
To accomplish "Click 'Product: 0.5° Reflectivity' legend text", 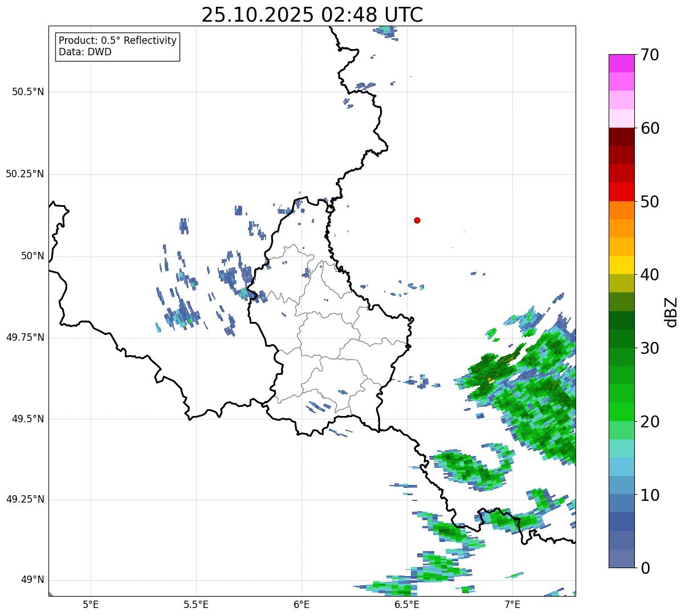I will [x=118, y=40].
